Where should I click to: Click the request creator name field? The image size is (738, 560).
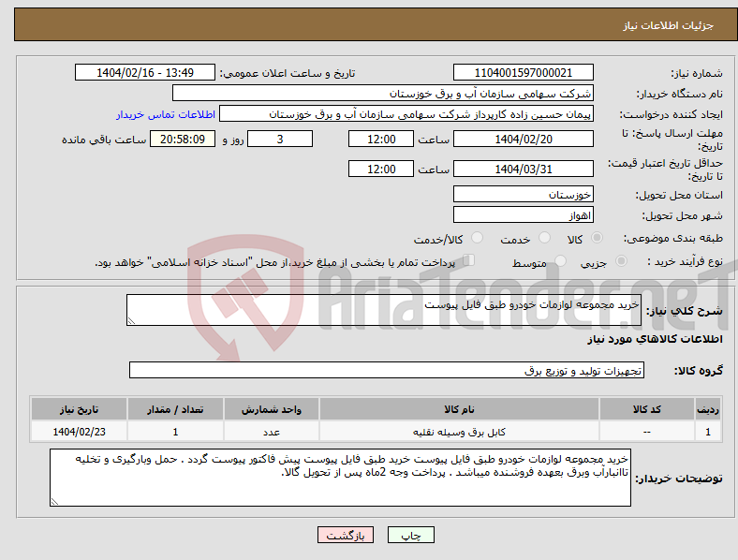pos(406,114)
